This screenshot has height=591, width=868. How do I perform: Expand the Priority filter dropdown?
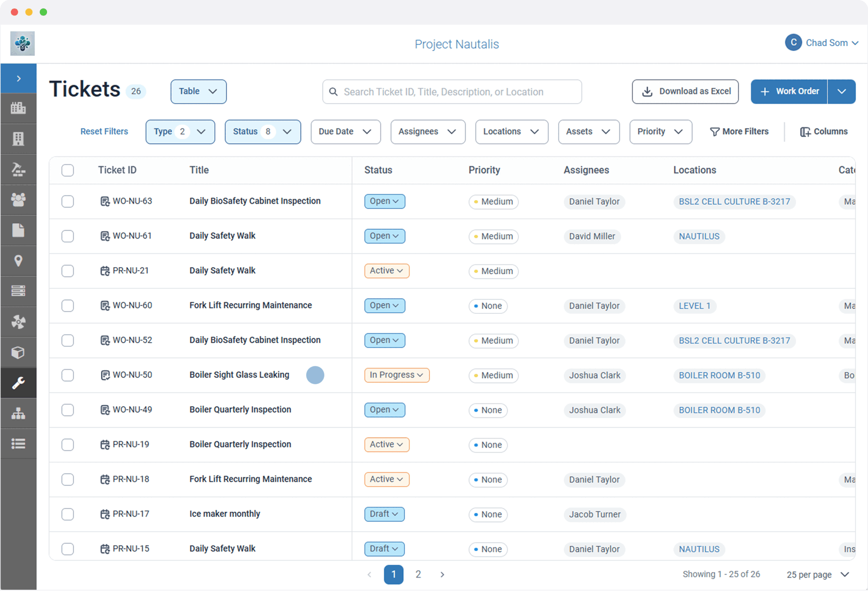pyautogui.click(x=660, y=132)
